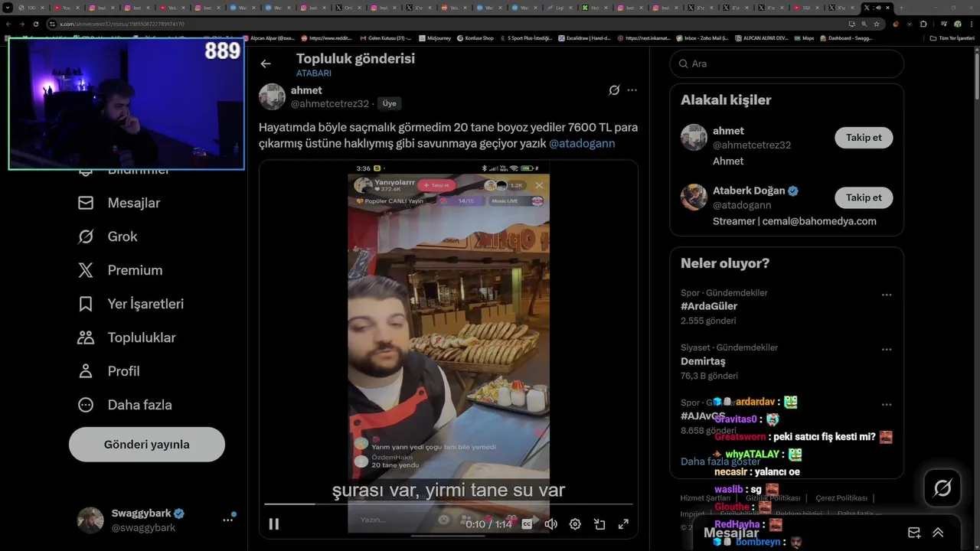980x551 pixels.
Task: Open the browser tab search dropdown
Action: click(x=8, y=8)
